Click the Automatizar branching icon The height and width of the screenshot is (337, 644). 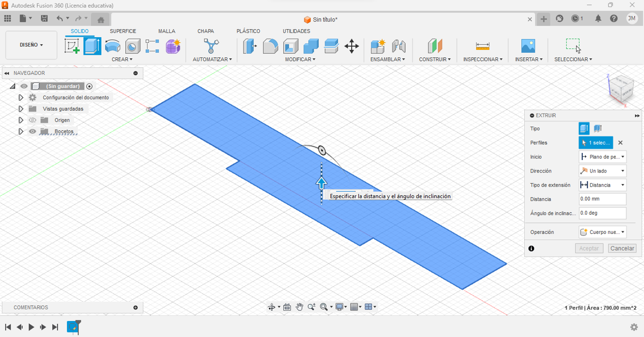pyautogui.click(x=211, y=46)
